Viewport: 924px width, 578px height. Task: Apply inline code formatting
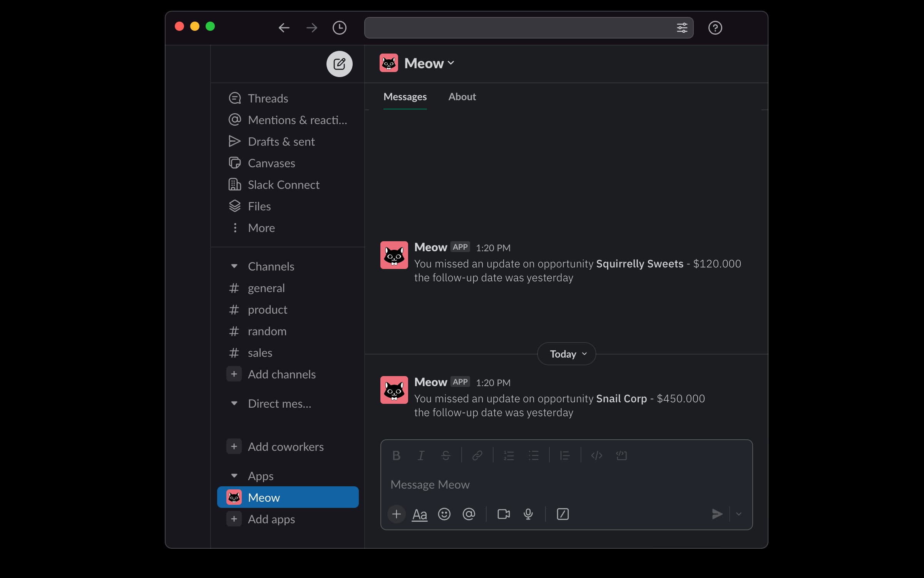click(596, 455)
